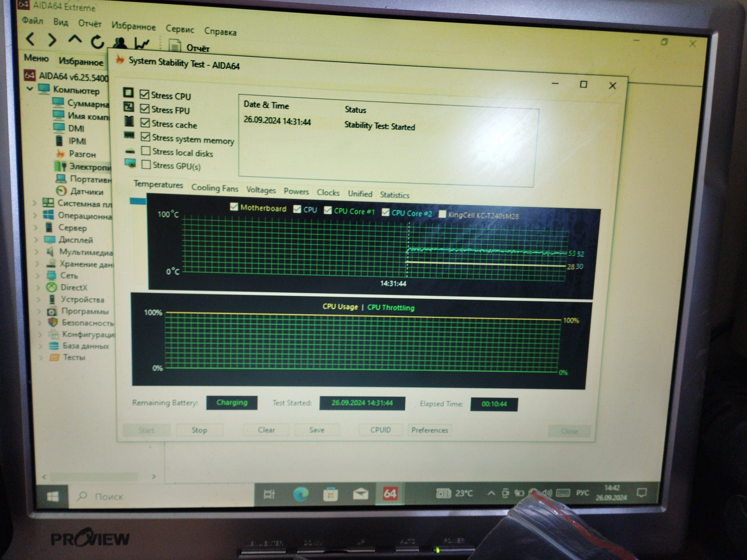Click the AIDA64 taskbar icon
The image size is (747, 560).
pyautogui.click(x=390, y=493)
